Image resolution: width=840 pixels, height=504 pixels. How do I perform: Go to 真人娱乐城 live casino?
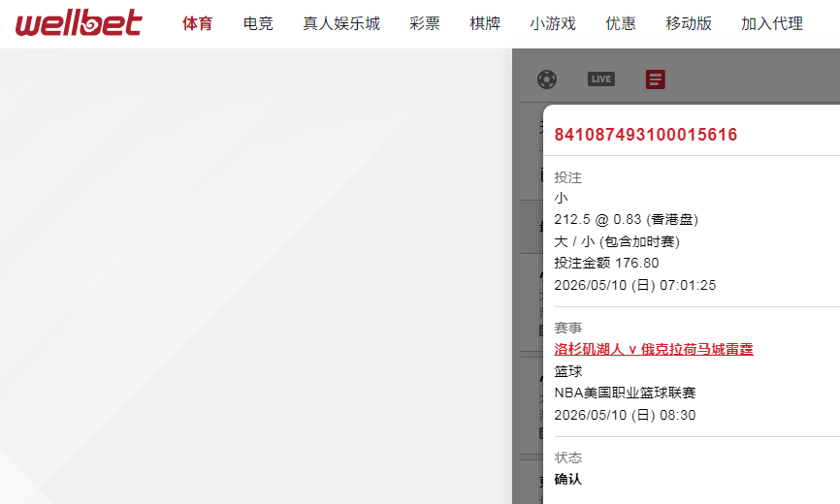click(x=341, y=23)
